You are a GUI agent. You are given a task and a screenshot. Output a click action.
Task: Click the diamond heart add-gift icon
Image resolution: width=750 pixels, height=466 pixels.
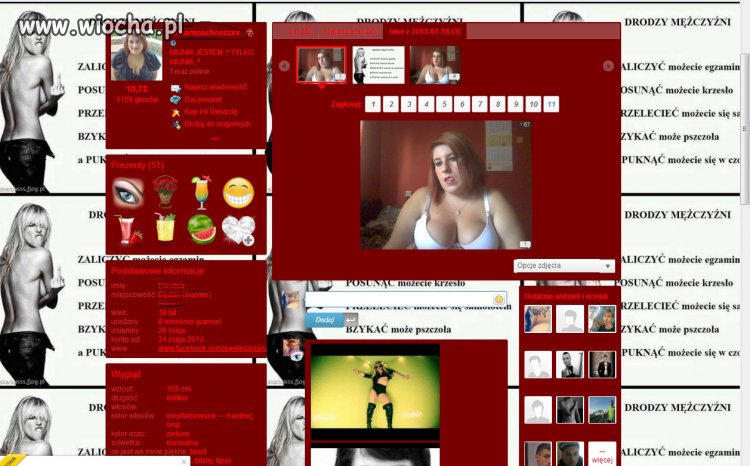click(239, 230)
